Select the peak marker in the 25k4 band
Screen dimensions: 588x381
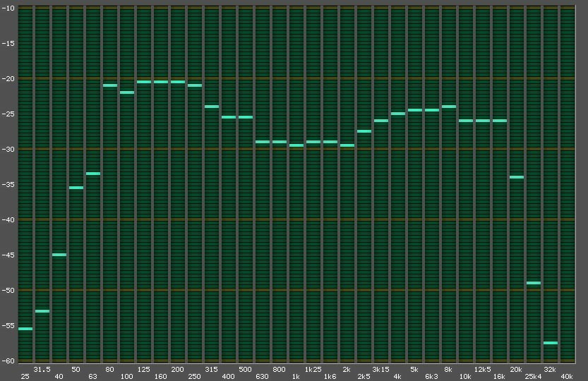(x=534, y=283)
